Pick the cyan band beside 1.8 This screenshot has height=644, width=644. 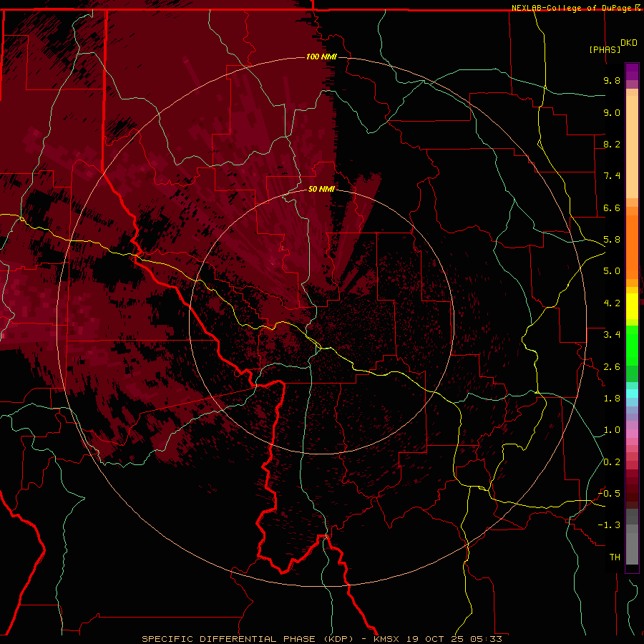[x=632, y=394]
